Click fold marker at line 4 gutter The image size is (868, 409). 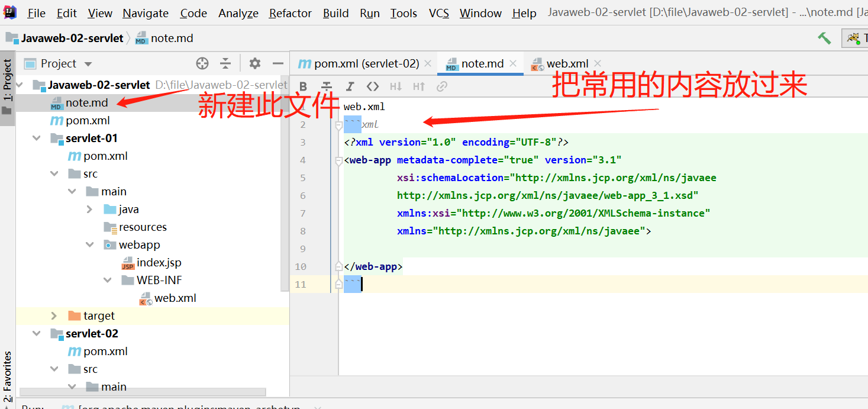(x=338, y=160)
